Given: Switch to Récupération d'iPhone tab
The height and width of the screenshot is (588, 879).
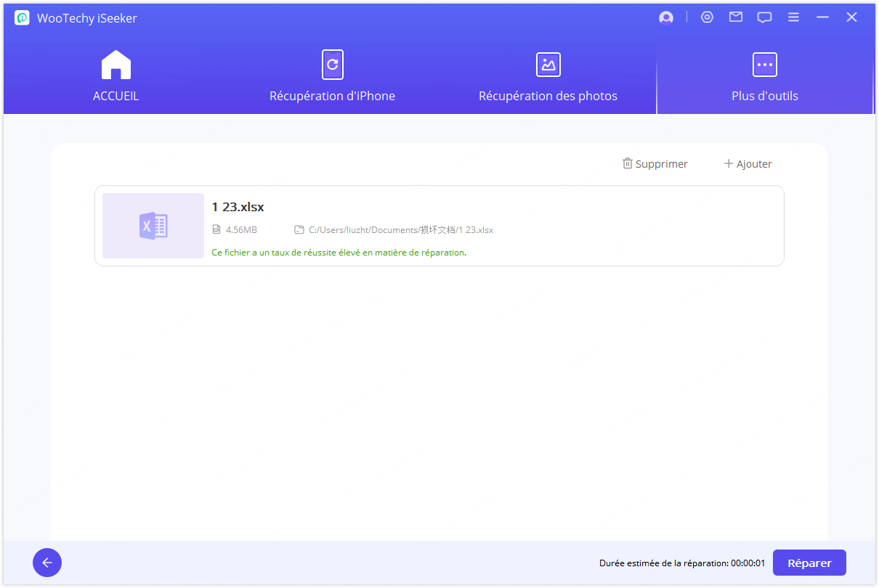Looking at the screenshot, I should tap(332, 76).
